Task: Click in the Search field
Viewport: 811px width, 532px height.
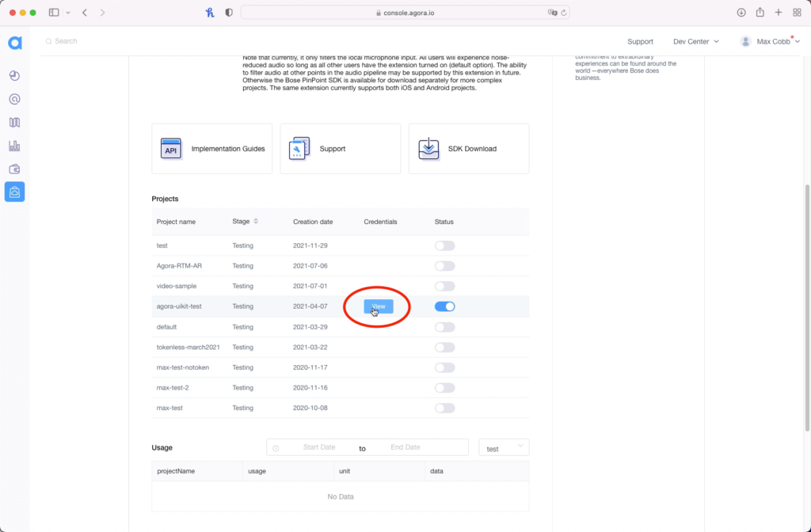Action: [66, 41]
